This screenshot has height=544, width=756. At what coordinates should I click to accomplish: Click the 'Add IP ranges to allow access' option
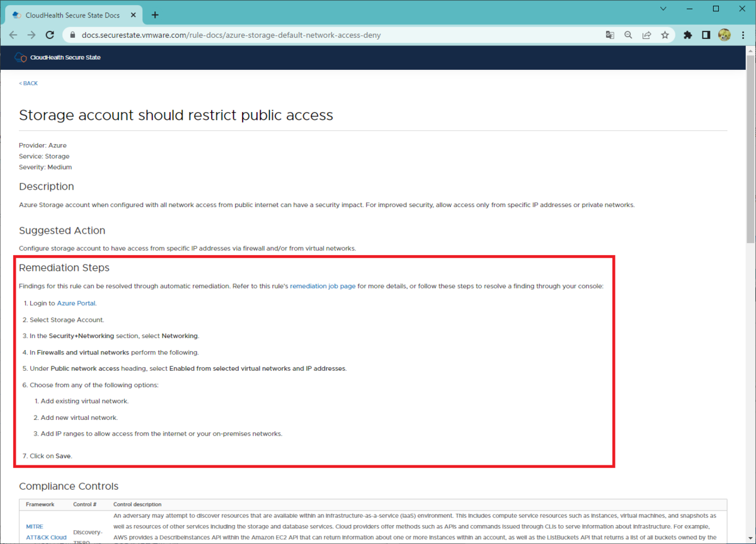(161, 434)
